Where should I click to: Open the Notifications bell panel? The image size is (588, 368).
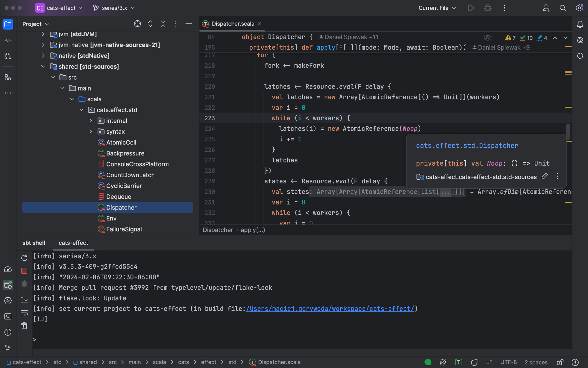pyautogui.click(x=580, y=24)
